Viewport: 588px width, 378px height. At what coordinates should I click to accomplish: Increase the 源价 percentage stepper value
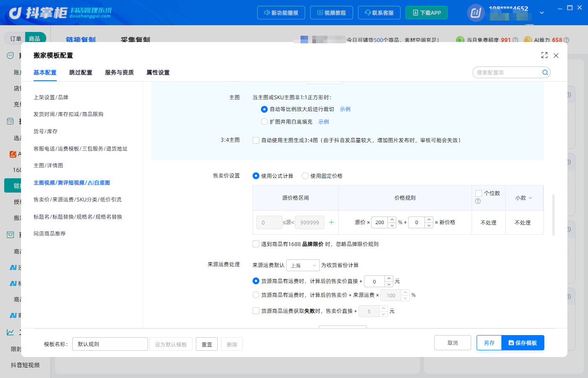[x=392, y=219]
